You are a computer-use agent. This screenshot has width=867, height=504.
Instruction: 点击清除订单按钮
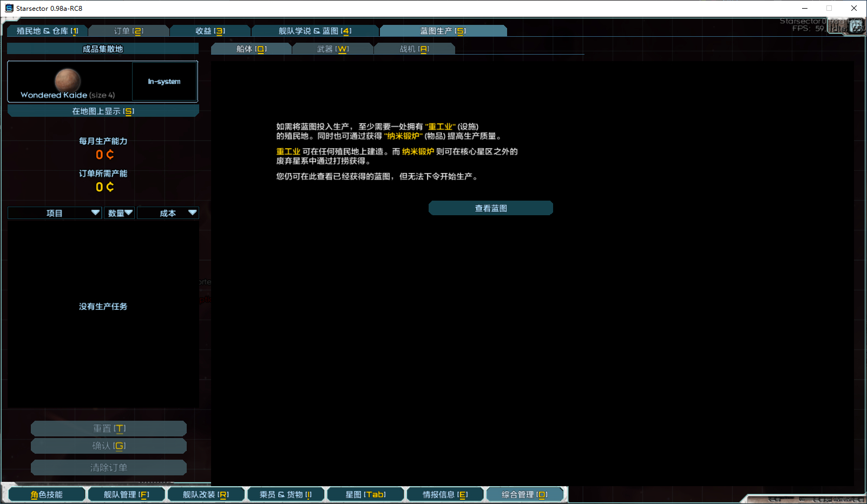click(108, 467)
